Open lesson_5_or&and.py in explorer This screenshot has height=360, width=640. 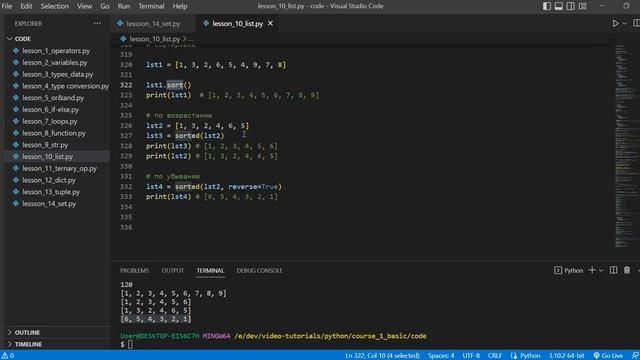point(53,98)
